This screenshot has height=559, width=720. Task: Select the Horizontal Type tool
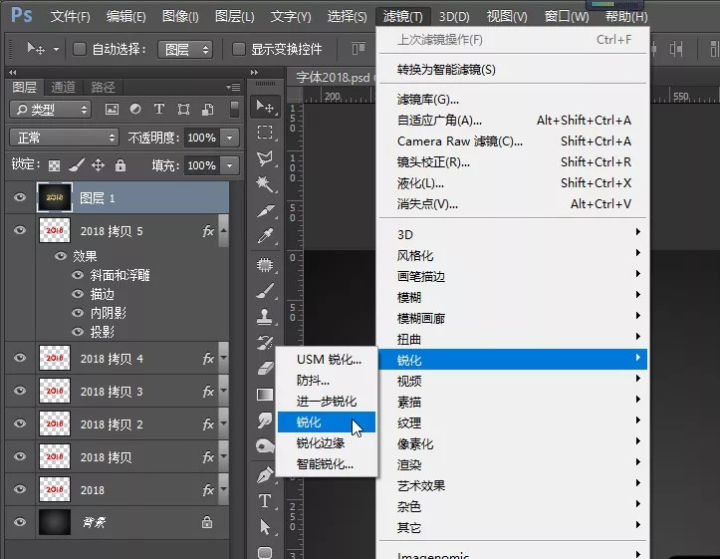(265, 500)
